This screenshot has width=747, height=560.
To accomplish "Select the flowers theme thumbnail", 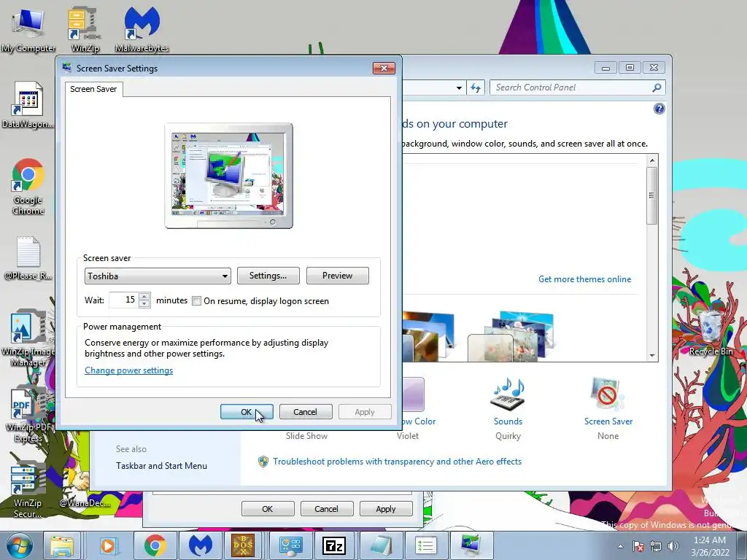I will click(x=511, y=336).
